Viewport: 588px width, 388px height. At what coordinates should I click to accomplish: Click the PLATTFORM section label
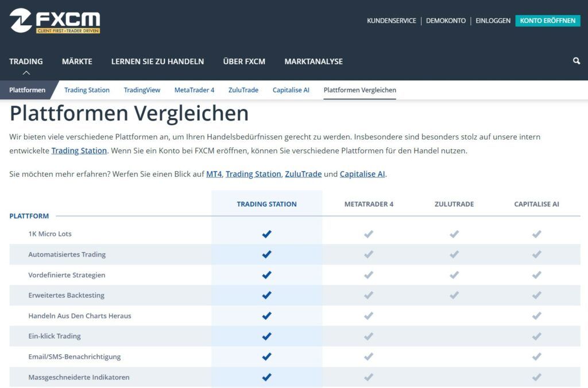point(29,216)
